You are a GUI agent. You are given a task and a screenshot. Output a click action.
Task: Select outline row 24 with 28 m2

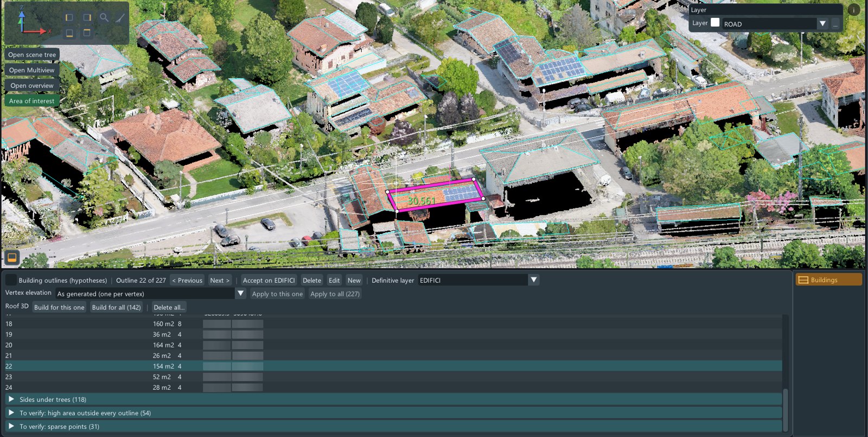coord(393,388)
